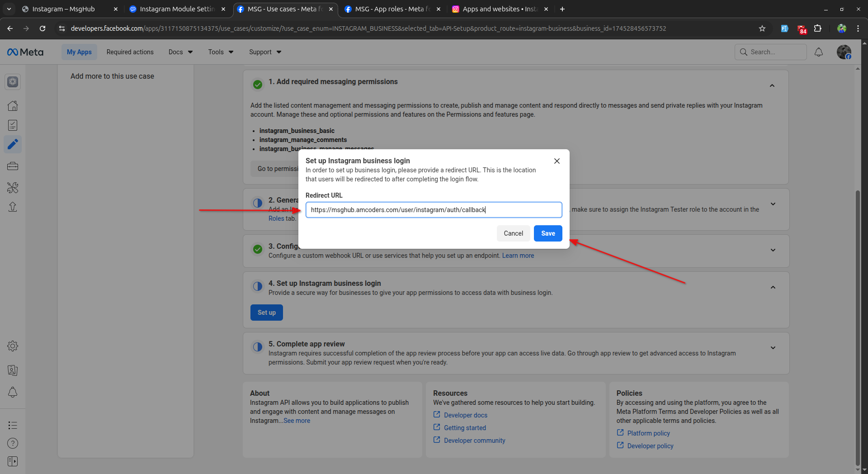Screen dimensions: 868x474
Task: Collapse the sidebar using the bottom panel icon
Action: click(x=13, y=461)
